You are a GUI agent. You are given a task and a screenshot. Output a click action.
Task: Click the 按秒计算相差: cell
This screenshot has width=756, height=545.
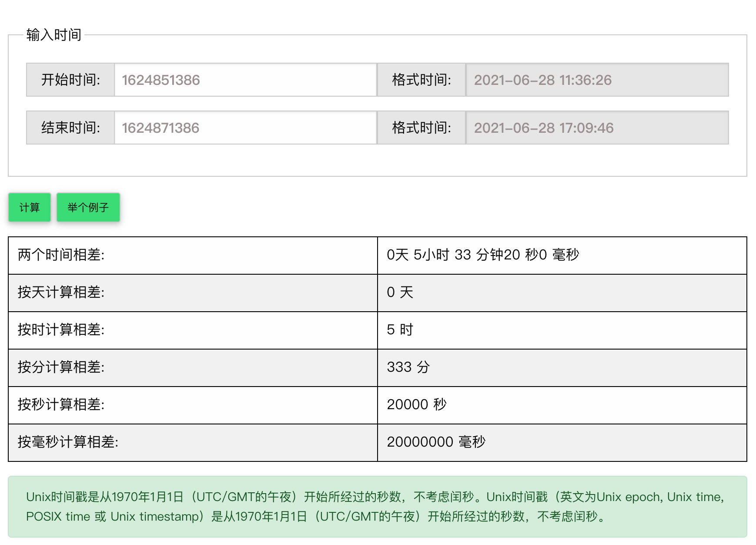pyautogui.click(x=193, y=405)
